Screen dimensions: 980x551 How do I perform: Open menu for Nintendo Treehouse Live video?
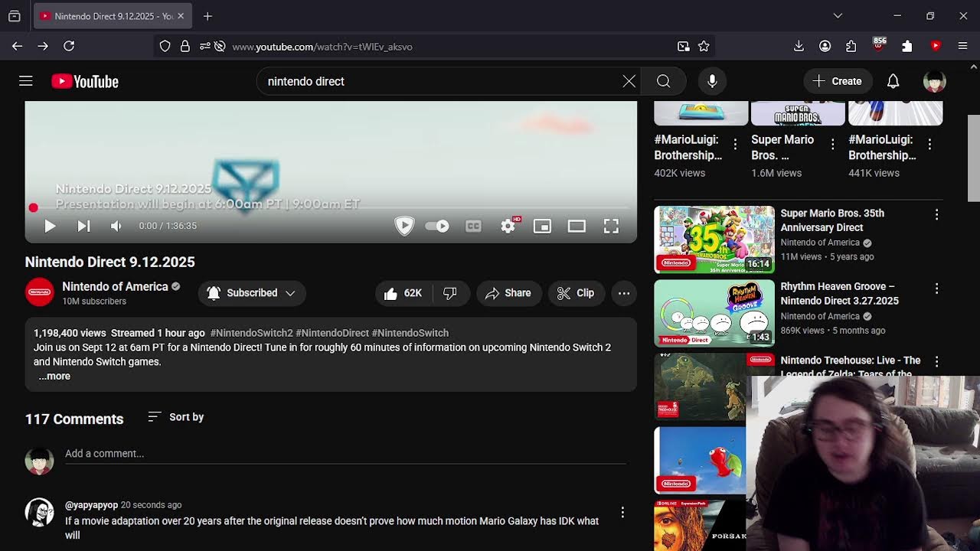[936, 361]
